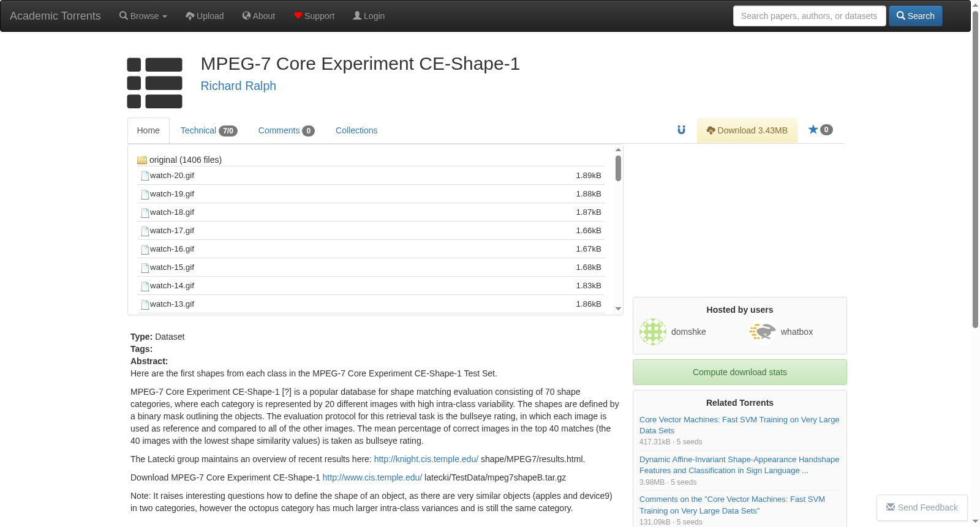Click the file icon for watch-17.gif
This screenshot has width=980, height=527.
point(145,231)
